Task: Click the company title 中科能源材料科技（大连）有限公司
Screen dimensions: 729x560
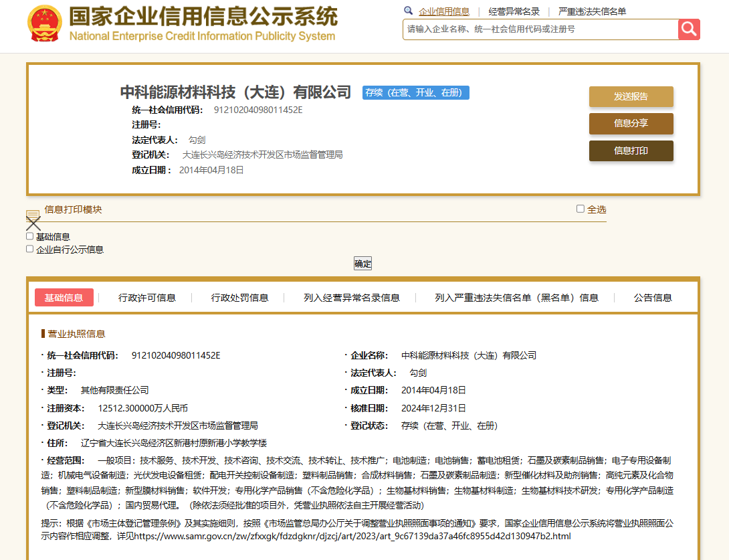Action: (x=235, y=92)
